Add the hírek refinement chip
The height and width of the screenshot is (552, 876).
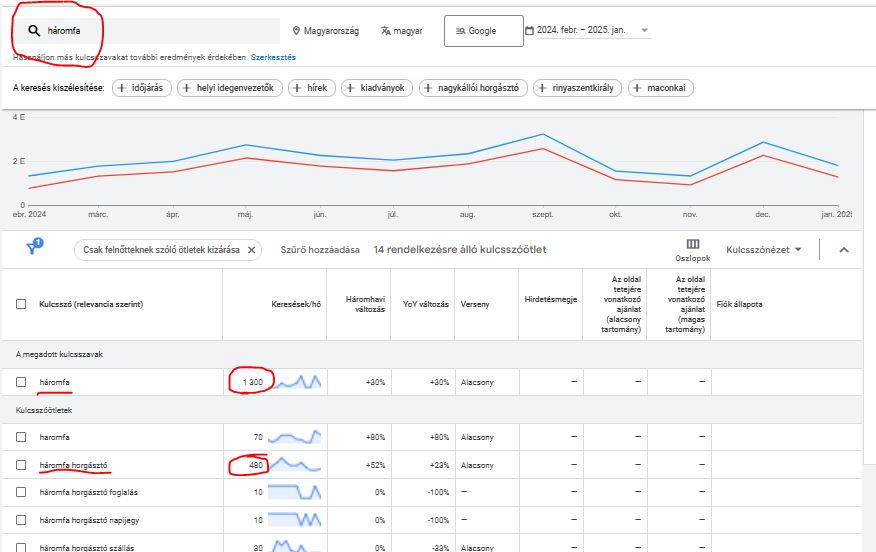coord(311,88)
